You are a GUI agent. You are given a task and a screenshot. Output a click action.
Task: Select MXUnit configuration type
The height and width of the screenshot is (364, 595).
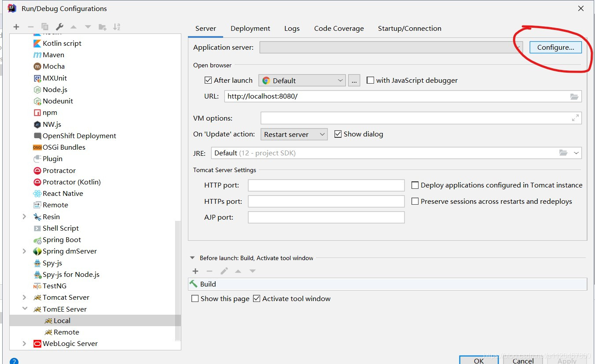tap(55, 78)
